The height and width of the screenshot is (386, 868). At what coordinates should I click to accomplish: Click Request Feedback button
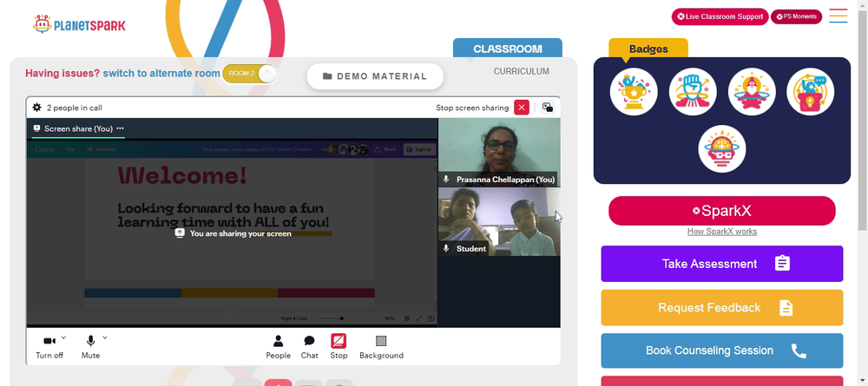(722, 307)
